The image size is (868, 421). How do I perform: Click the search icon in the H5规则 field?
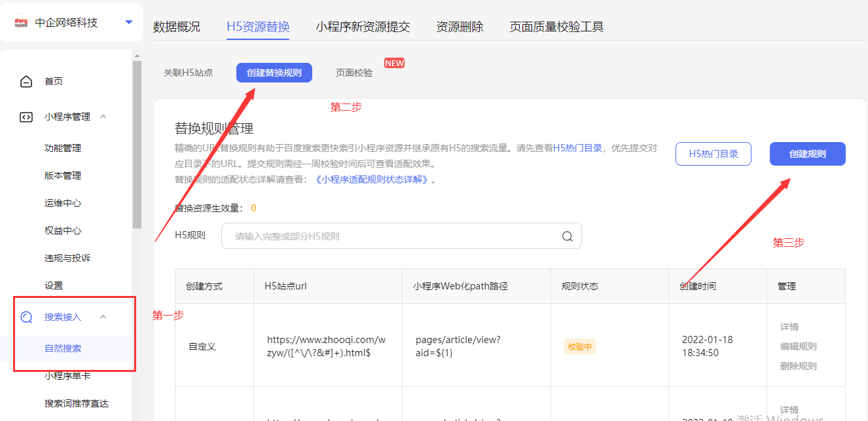[x=567, y=236]
